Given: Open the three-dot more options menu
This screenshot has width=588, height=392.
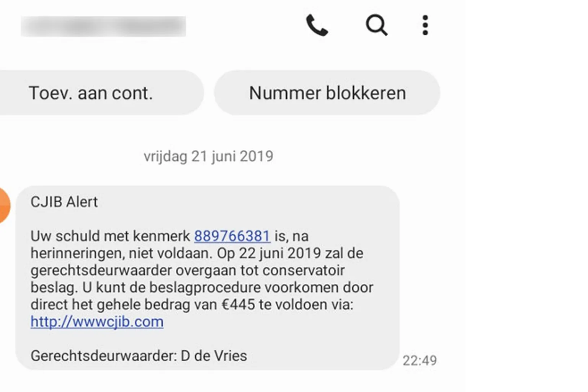Looking at the screenshot, I should point(425,26).
